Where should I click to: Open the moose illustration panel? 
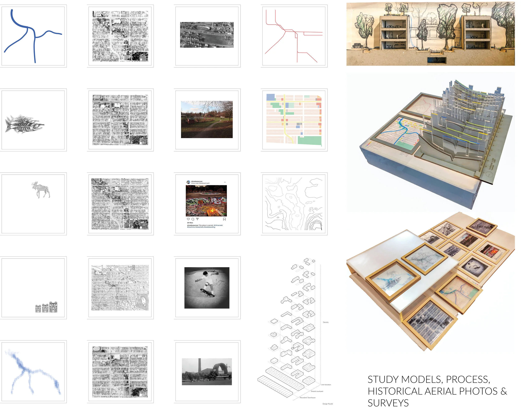pos(33,204)
